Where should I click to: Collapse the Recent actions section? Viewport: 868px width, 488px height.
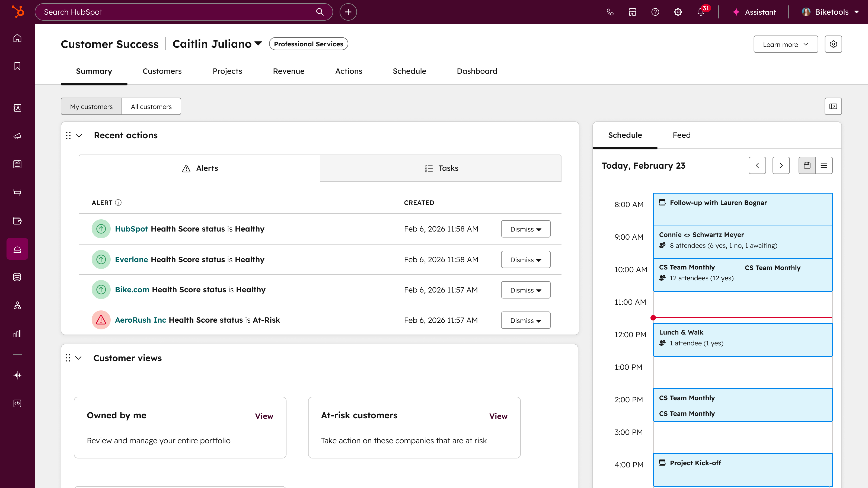click(79, 135)
